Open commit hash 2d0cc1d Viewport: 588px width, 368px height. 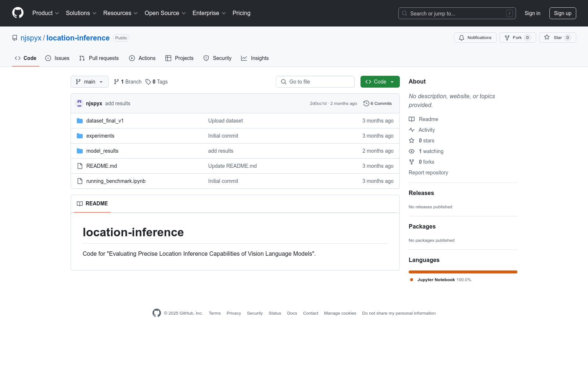click(x=318, y=103)
